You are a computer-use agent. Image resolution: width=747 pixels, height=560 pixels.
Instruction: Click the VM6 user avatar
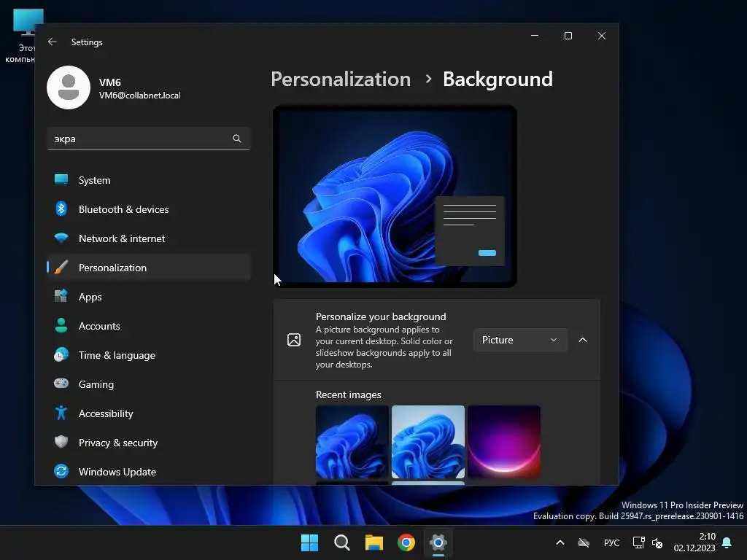point(69,87)
